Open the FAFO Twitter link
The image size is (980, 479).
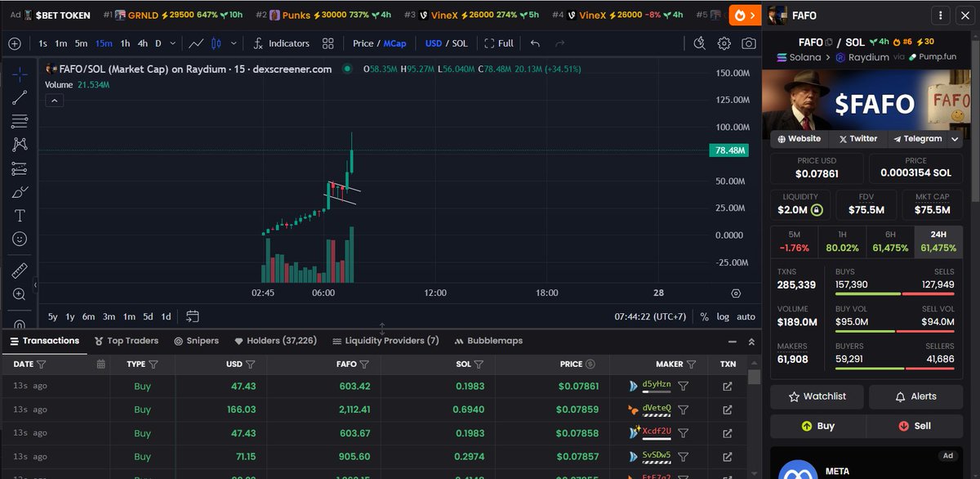[x=857, y=139]
